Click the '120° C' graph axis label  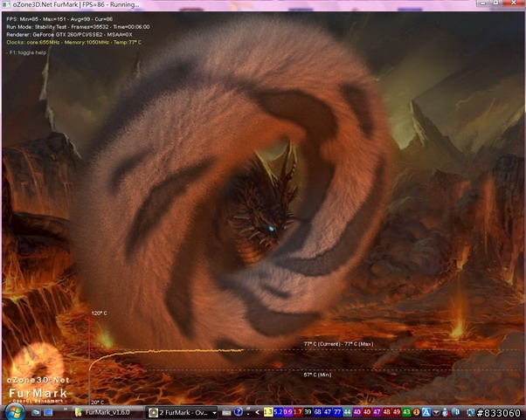pyautogui.click(x=100, y=313)
